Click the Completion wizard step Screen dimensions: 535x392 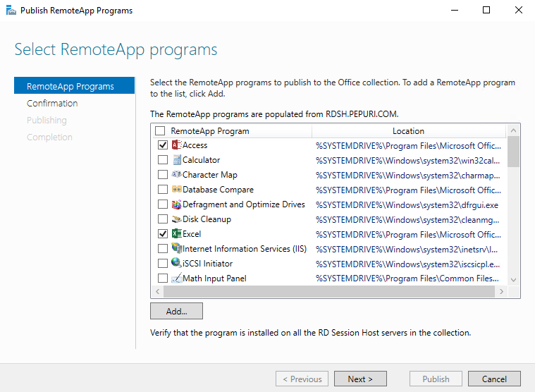click(x=49, y=137)
